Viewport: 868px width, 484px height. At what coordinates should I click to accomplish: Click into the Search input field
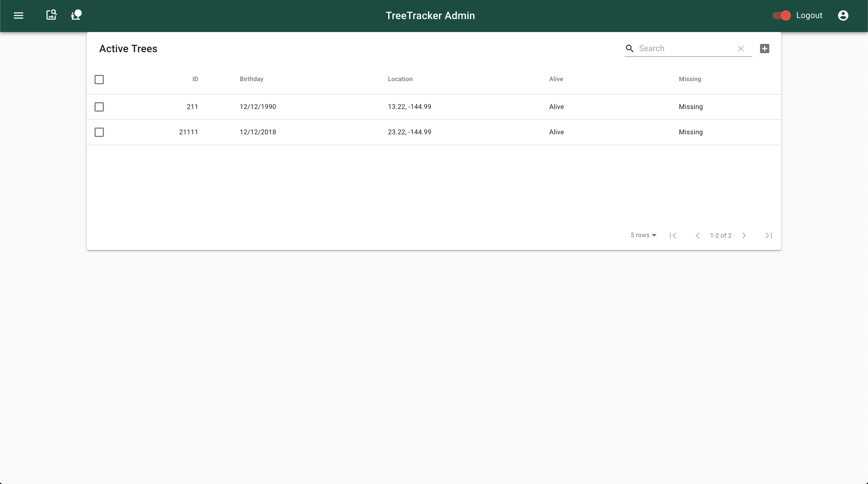point(684,49)
